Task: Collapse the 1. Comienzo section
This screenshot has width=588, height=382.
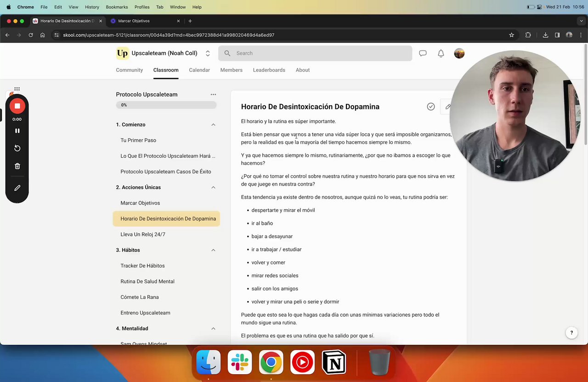Action: [x=213, y=125]
